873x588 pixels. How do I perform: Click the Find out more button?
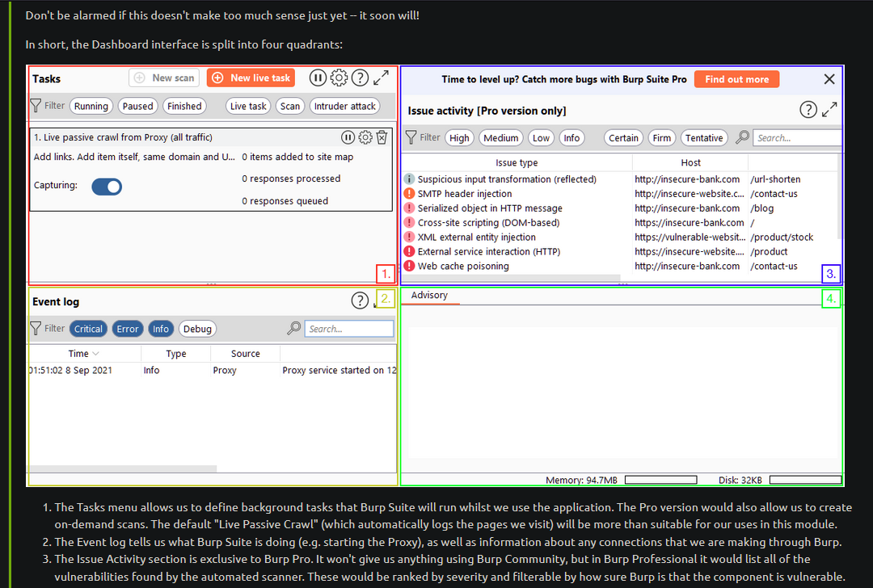(736, 79)
